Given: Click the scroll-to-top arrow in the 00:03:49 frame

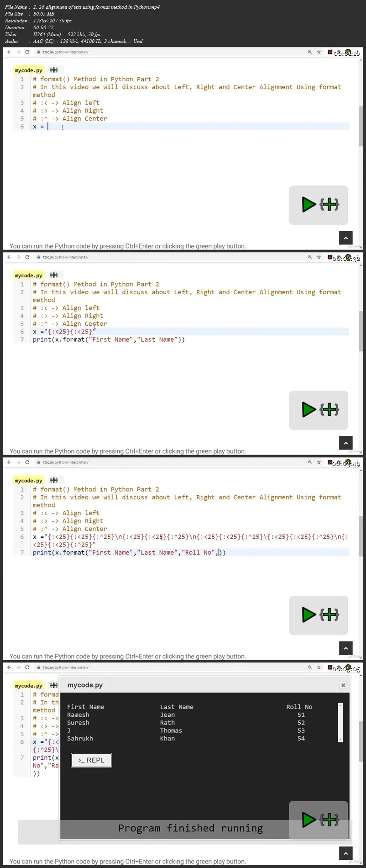Looking at the screenshot, I should tap(346, 648).
